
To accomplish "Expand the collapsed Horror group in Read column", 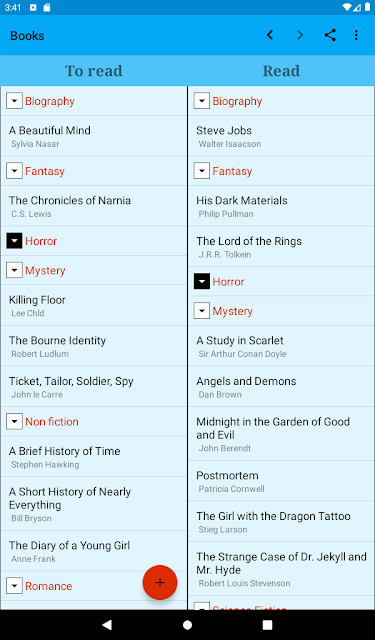I will click(202, 282).
